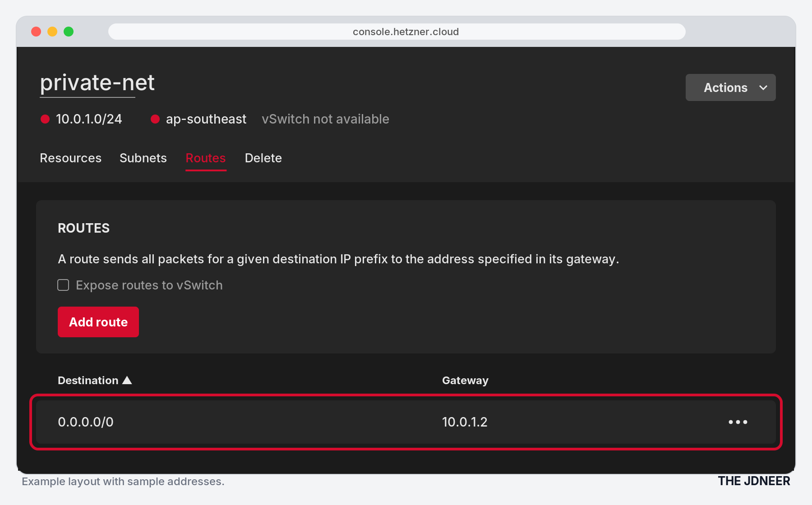
Task: Open the three-dot menu for route 0.0.0.0/0
Action: (738, 422)
